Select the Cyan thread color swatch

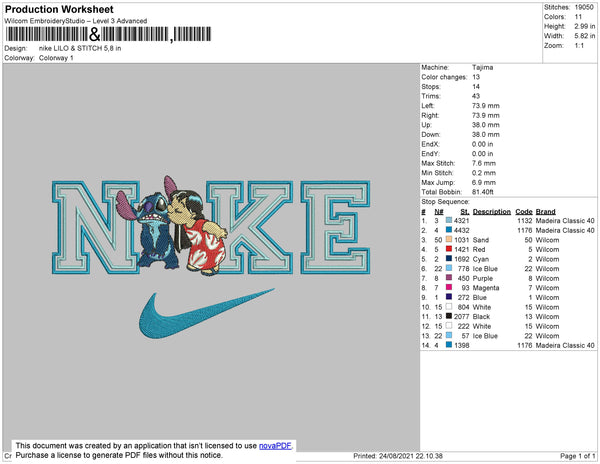[449, 259]
